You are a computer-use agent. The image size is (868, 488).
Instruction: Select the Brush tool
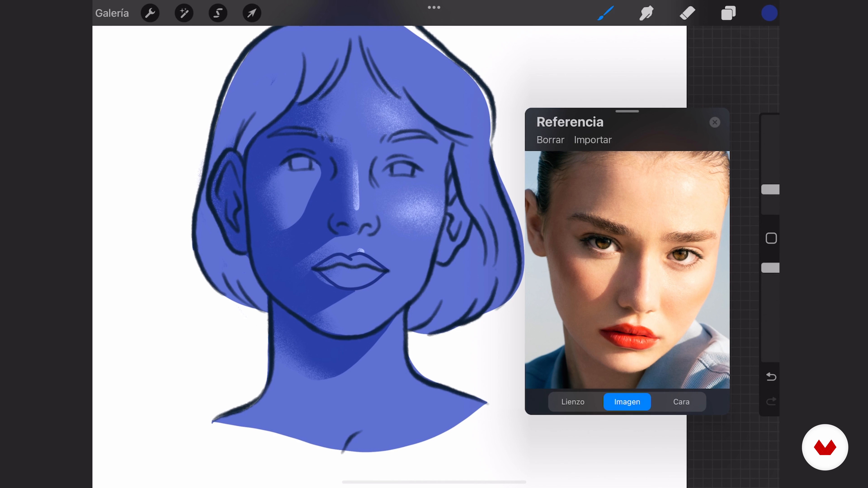(606, 13)
